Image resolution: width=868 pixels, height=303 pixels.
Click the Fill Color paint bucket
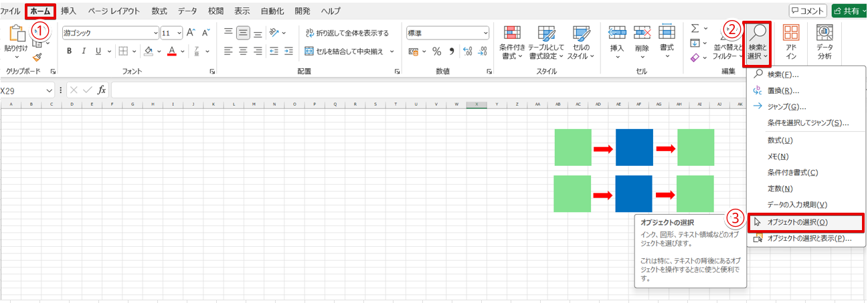149,51
